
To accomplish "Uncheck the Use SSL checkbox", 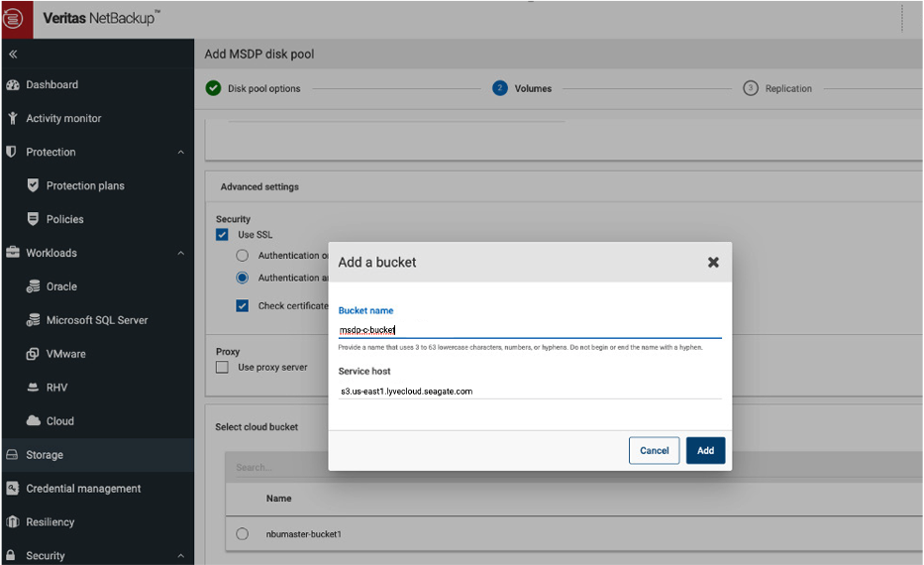I will (x=222, y=235).
